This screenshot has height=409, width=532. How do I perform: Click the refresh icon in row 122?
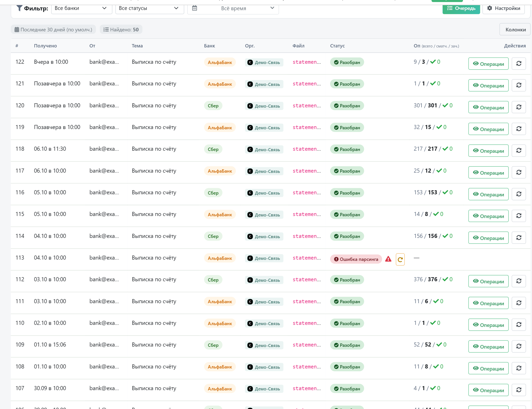point(519,63)
